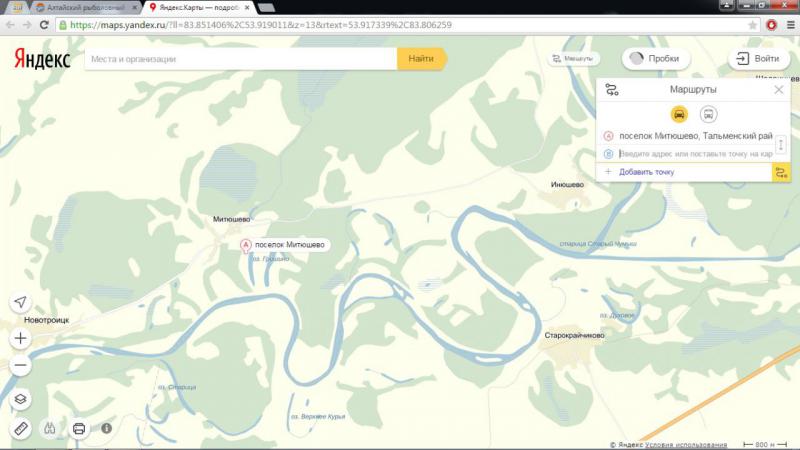Swap route points with the arrows button
The image size is (800, 450).
pyautogui.click(x=781, y=145)
